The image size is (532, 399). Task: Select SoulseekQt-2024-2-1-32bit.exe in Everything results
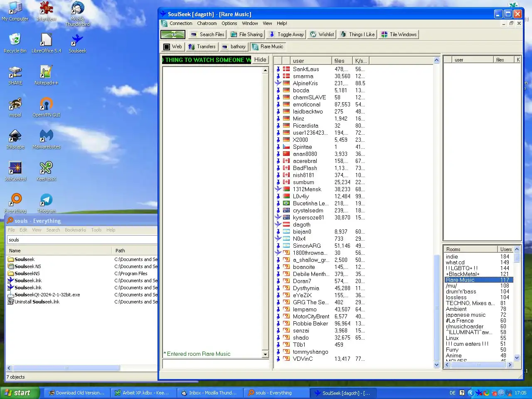[x=47, y=295]
